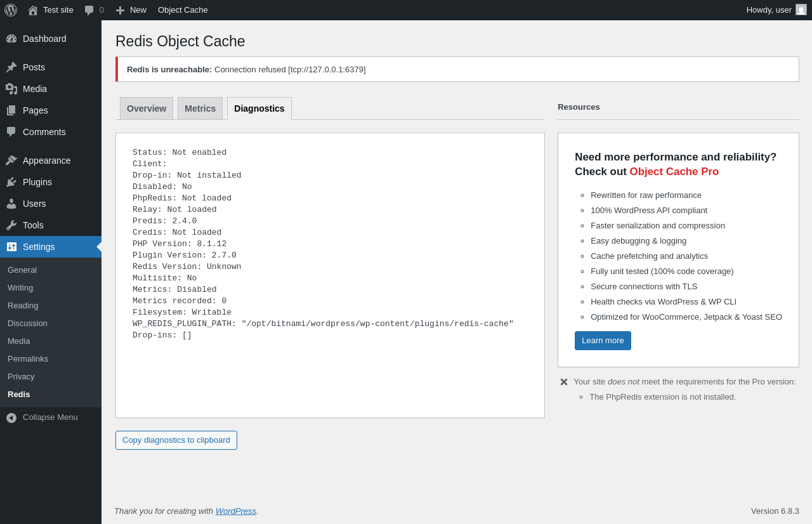The image size is (812, 524).
Task: Open the Tools menu
Action: [x=51, y=225]
